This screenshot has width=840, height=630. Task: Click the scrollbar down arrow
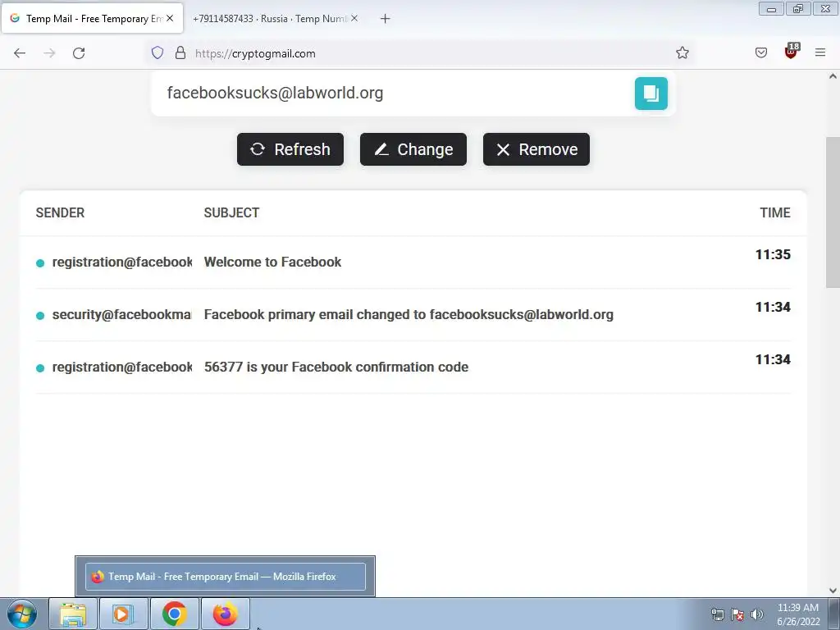click(833, 591)
